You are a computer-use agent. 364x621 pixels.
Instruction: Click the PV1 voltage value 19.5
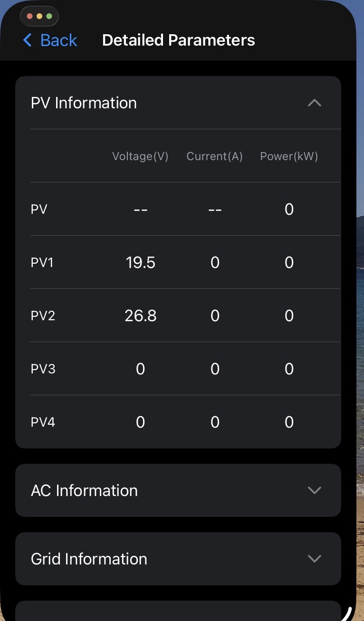(x=140, y=263)
